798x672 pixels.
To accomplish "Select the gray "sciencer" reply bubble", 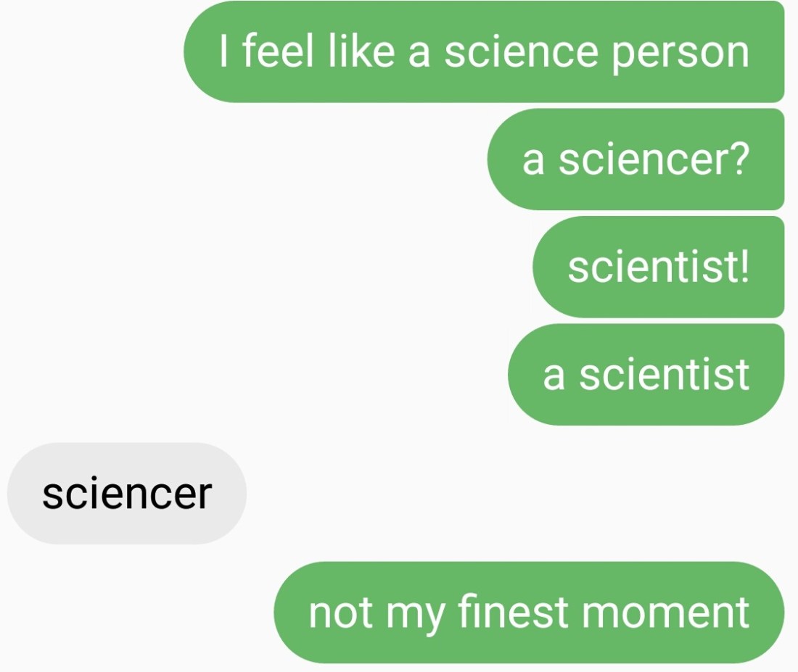I will pos(127,494).
